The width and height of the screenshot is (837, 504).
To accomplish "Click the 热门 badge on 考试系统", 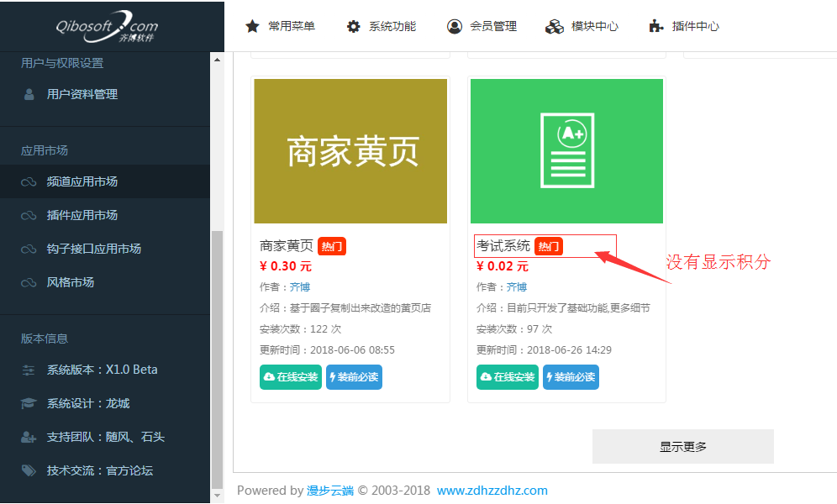I will pos(549,246).
